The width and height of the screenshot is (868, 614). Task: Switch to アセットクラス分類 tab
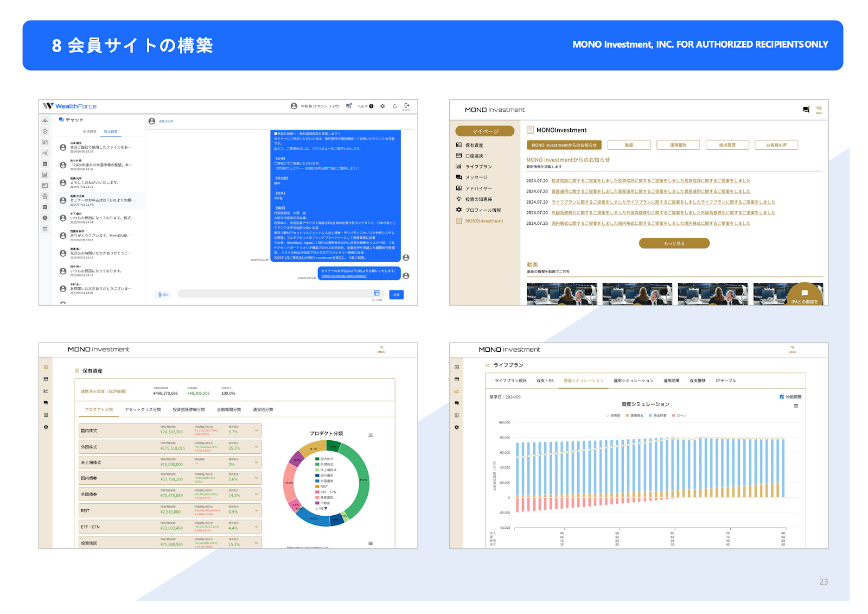pos(143,409)
